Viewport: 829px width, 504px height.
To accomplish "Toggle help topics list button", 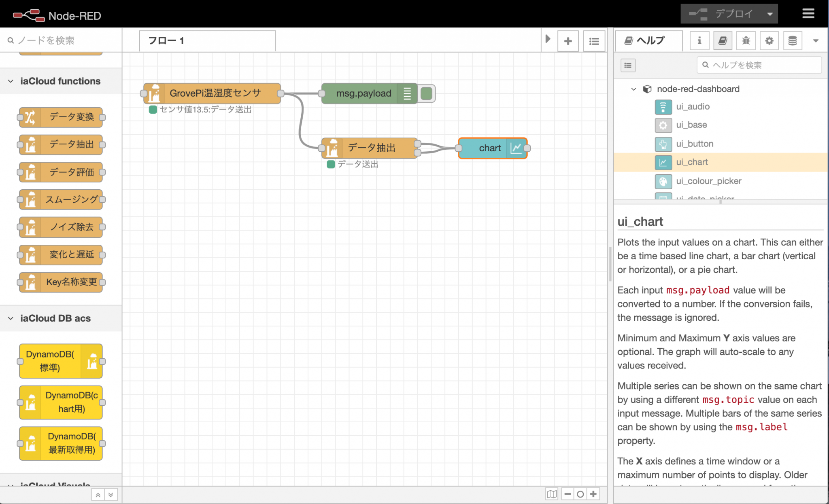I will click(628, 65).
